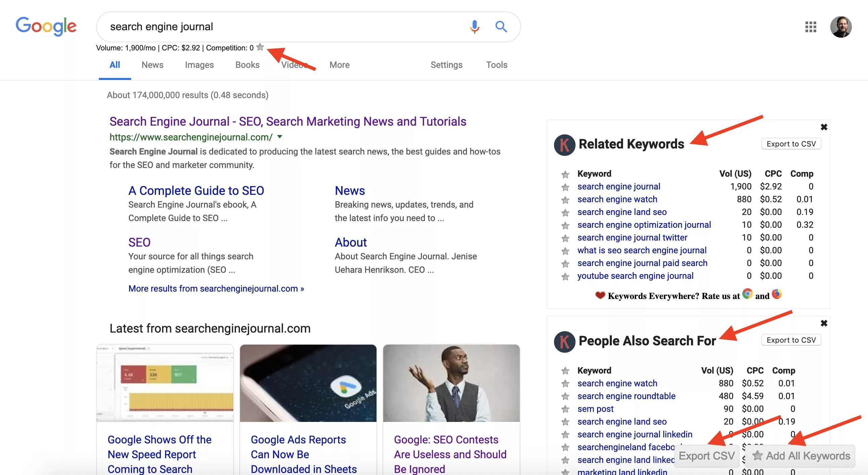
Task: Open 'More results from searchenginejournal.com' link
Action: pos(216,289)
